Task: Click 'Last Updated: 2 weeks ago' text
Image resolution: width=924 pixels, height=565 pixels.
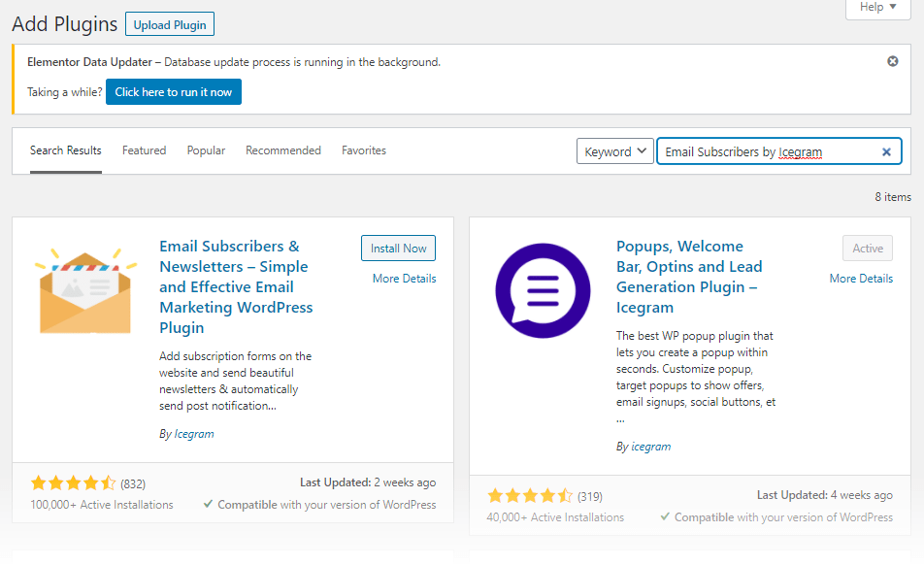Action: 368,482
